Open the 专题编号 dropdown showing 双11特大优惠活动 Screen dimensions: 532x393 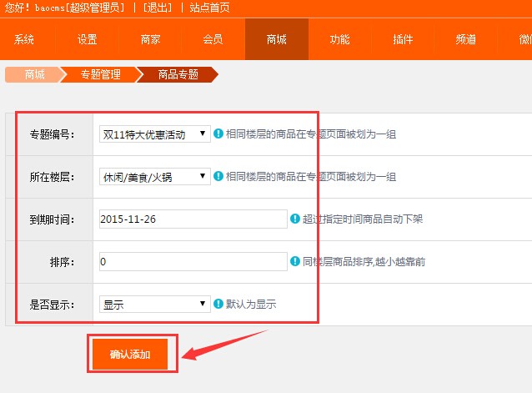155,134
